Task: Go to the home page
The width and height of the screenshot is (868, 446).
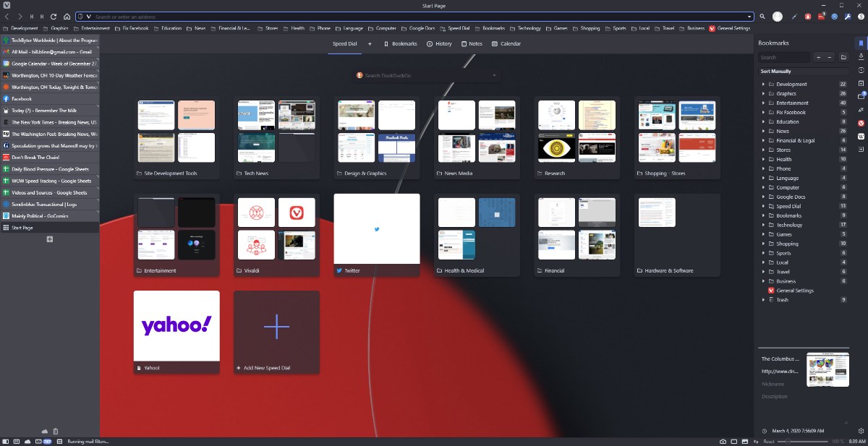Action: pyautogui.click(x=67, y=17)
